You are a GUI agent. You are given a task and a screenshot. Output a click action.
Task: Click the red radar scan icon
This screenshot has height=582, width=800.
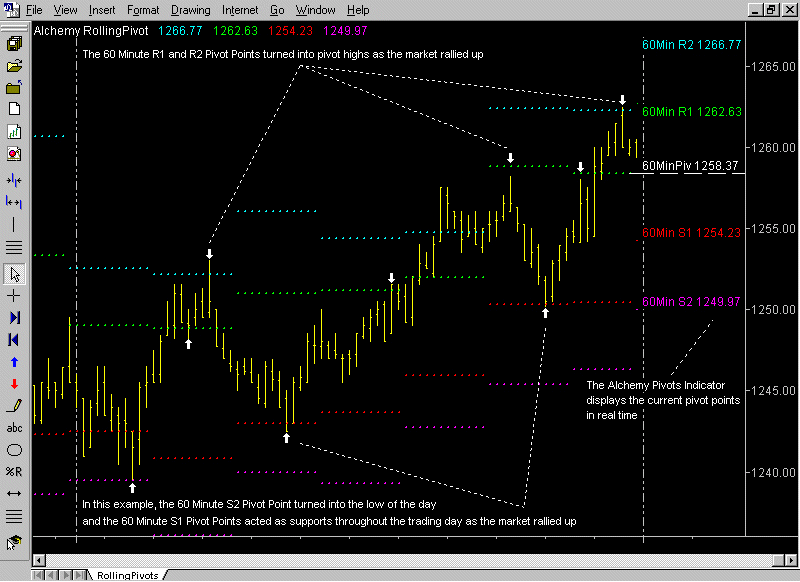(x=14, y=154)
